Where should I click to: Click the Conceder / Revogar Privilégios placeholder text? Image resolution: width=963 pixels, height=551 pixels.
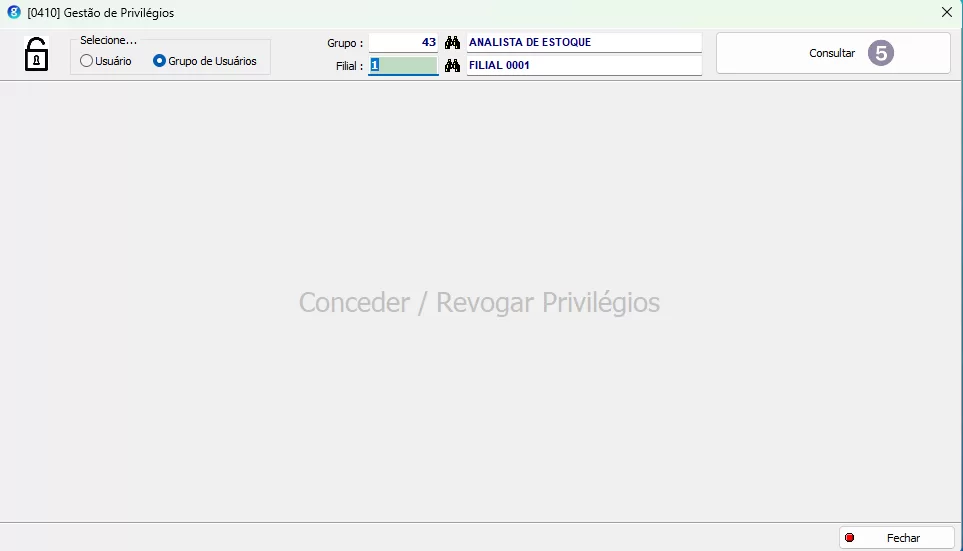(x=479, y=303)
